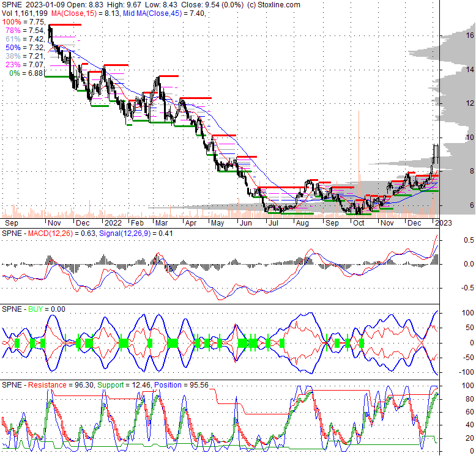Image resolution: width=476 pixels, height=456 pixels.
Task: Click the Sep label at start of time axis
Action: pos(12,223)
